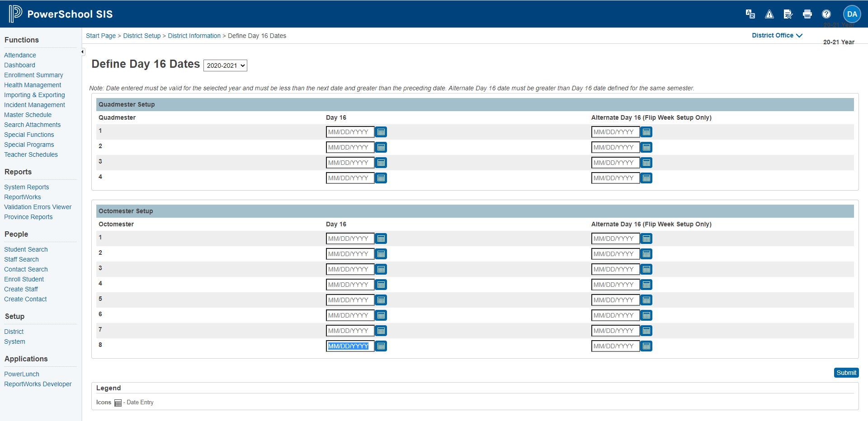Open calendar for Quadmester 1 Day 16

[381, 132]
